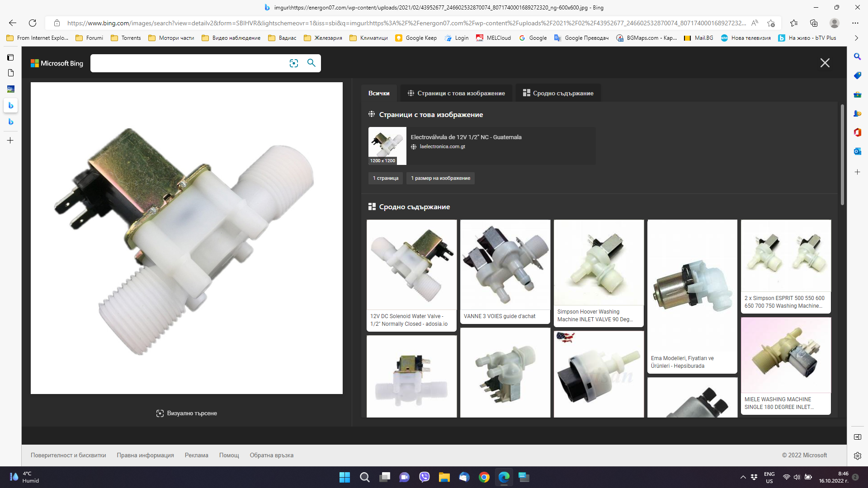Switch to Сродно съдържание tab

click(x=558, y=93)
